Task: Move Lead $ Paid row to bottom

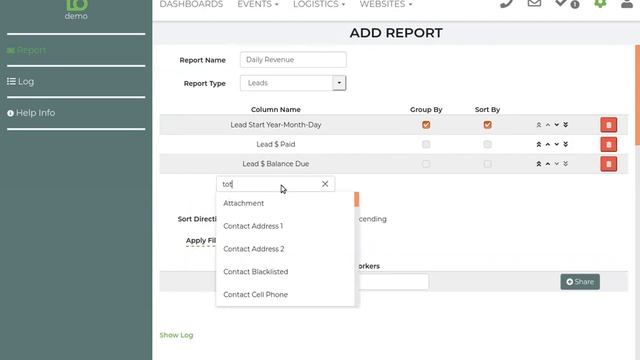Action: (566, 144)
